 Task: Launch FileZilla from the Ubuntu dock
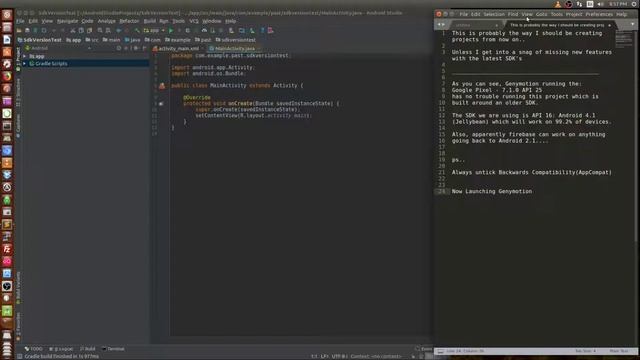click(x=7, y=249)
